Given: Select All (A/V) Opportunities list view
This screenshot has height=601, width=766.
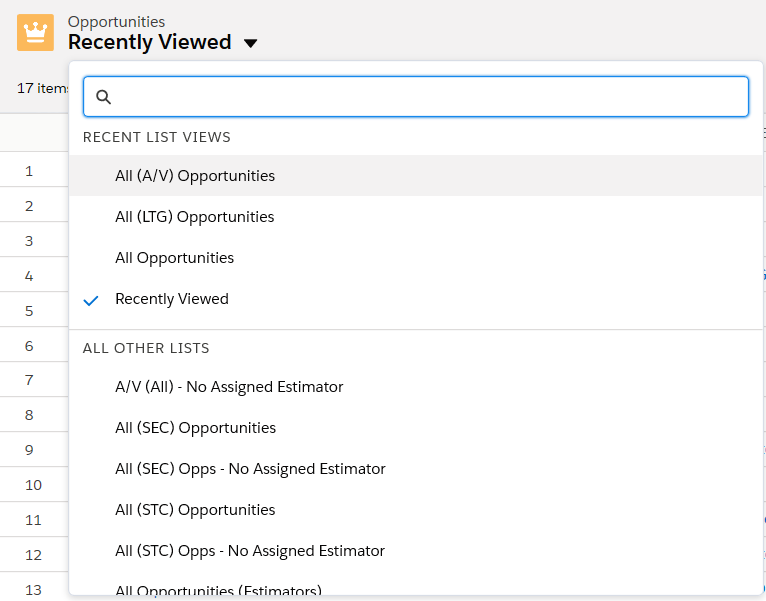Looking at the screenshot, I should (x=195, y=176).
